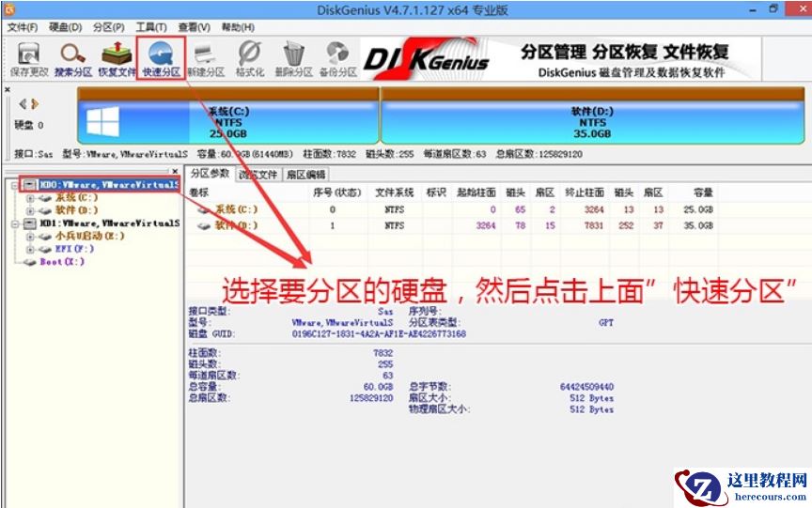Click the drive icon in 系统(C:) table row

point(204,209)
